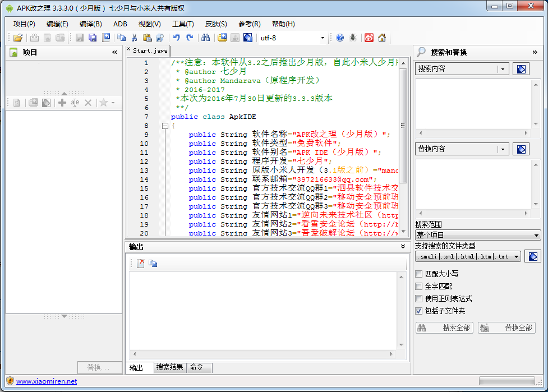Viewport: 548px width, 392px height.
Task: Click the blue icon next to 替换内容 field
Action: (521, 149)
